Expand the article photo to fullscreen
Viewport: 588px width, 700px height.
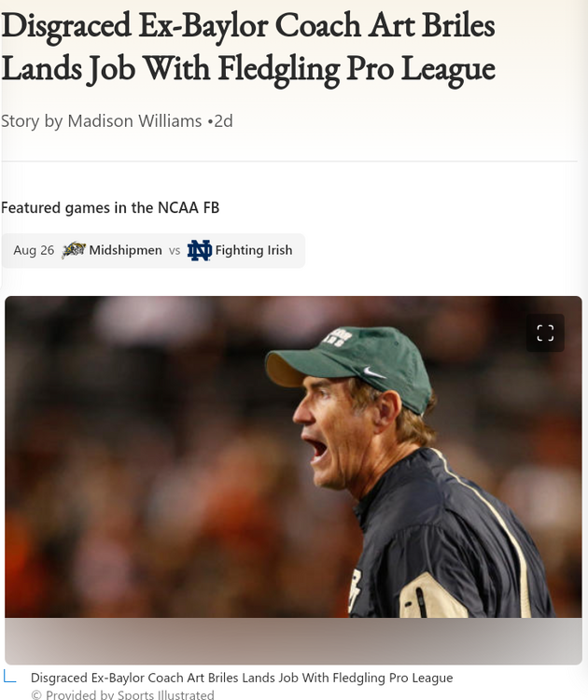(x=545, y=332)
